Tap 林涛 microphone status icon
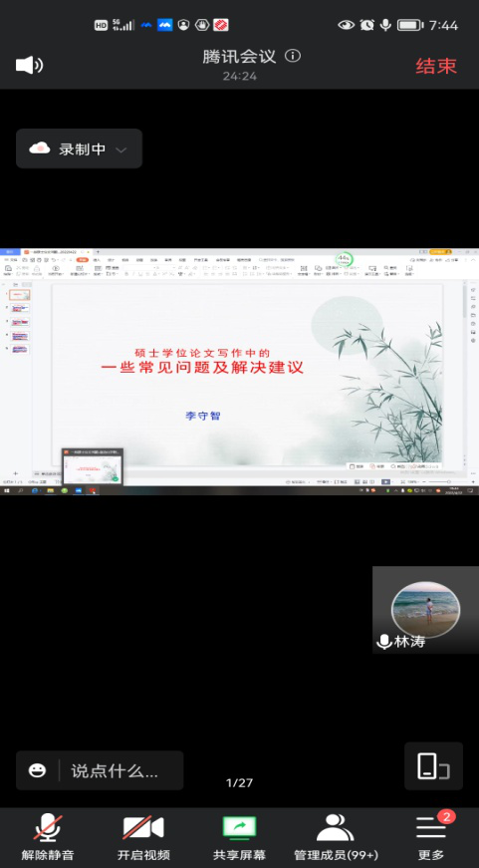 click(x=383, y=642)
